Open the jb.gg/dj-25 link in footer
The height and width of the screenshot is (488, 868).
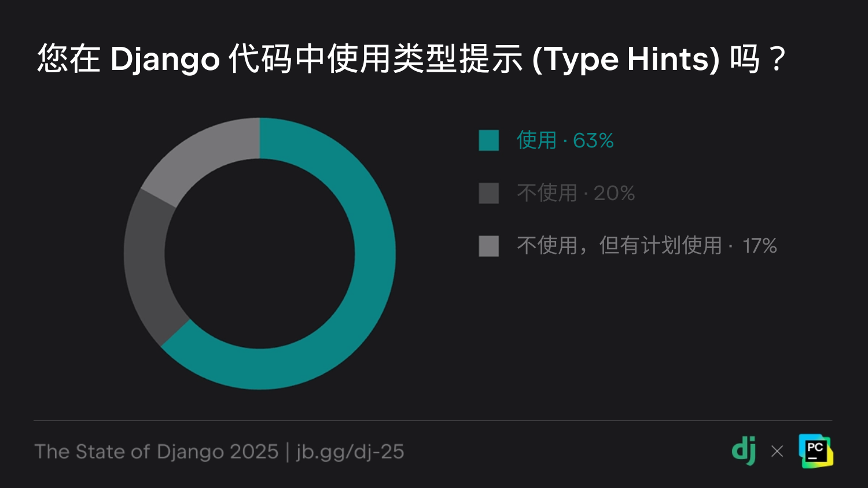click(350, 452)
